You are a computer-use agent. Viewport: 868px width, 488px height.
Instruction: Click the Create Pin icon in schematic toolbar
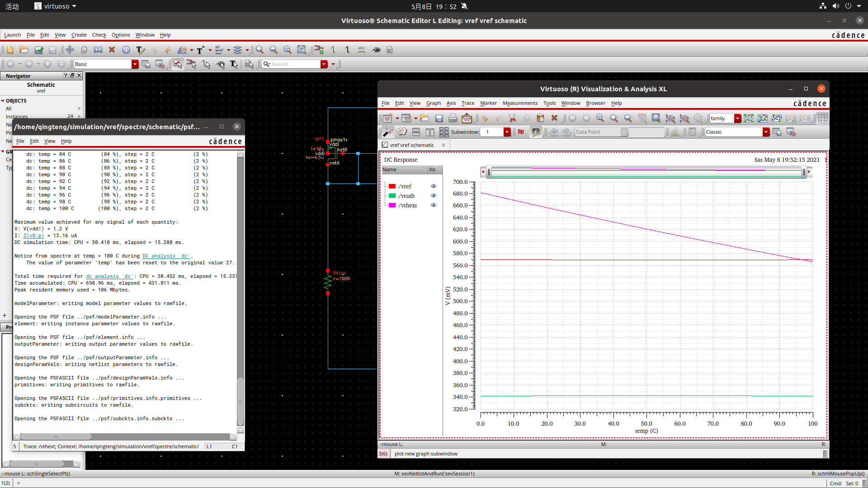(376, 50)
